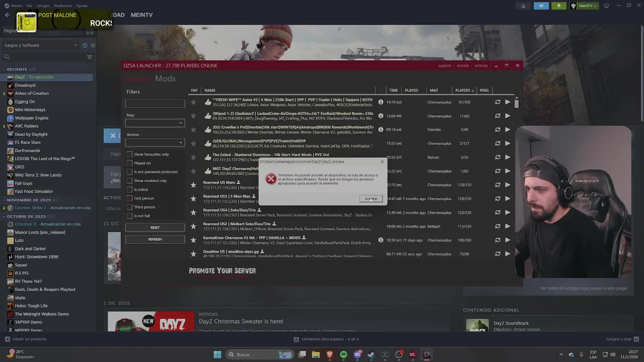The height and width of the screenshot is (362, 644).
Task: Open Brave browser from the taskbar
Action: point(330,354)
